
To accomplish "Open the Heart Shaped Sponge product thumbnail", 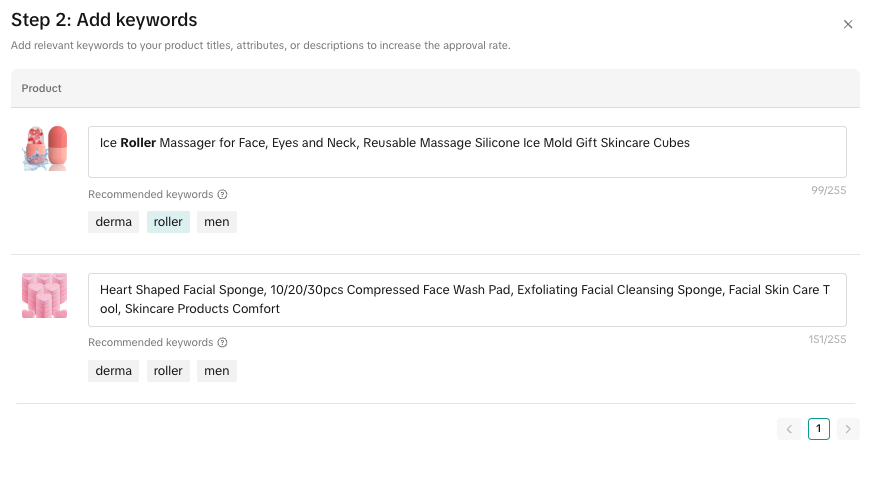I will click(45, 296).
